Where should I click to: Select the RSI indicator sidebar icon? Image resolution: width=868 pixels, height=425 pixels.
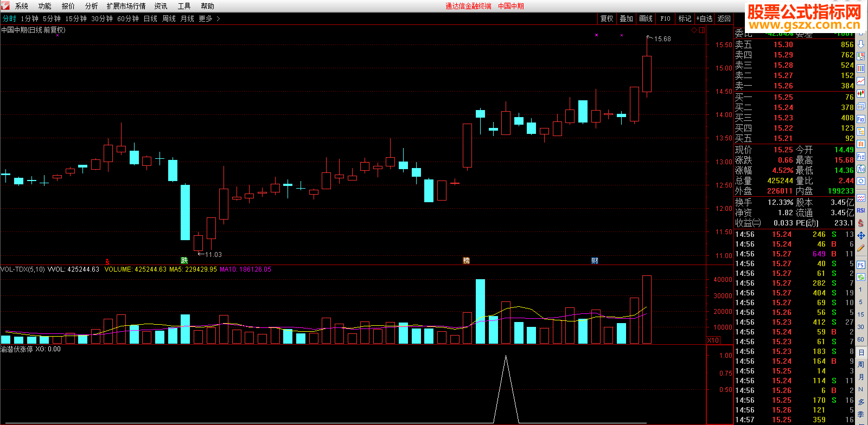(861, 210)
